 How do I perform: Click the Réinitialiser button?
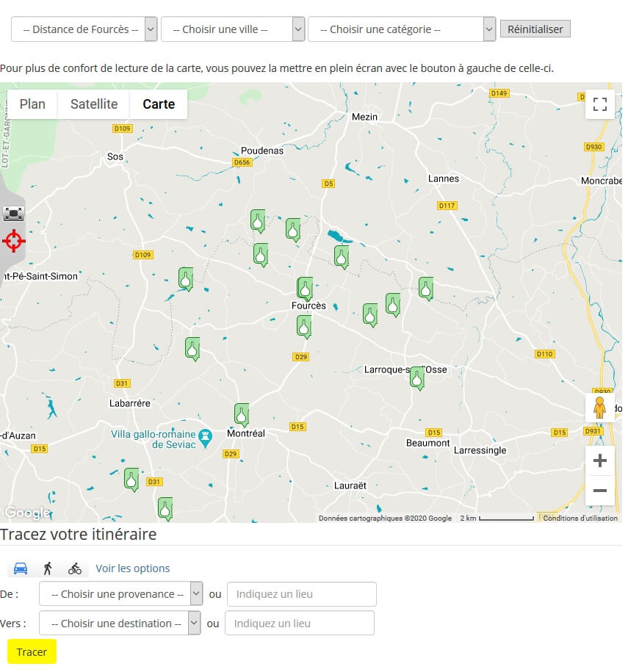pos(535,29)
